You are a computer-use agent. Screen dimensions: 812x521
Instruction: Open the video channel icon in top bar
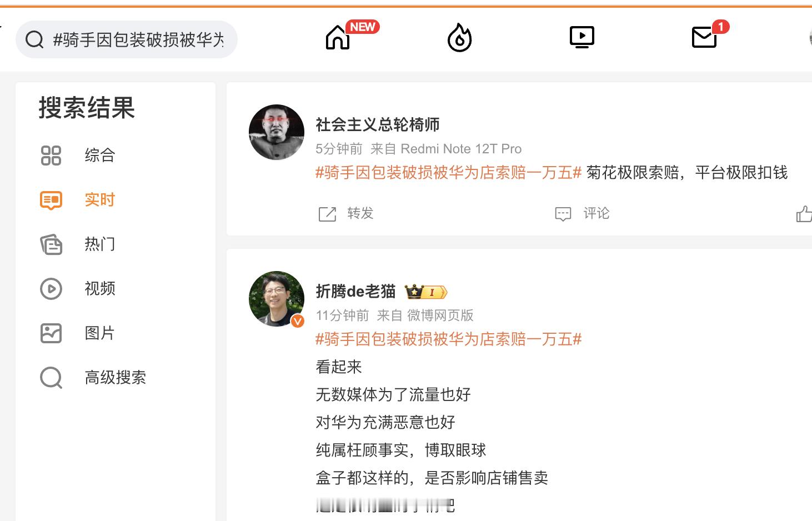[x=582, y=37]
